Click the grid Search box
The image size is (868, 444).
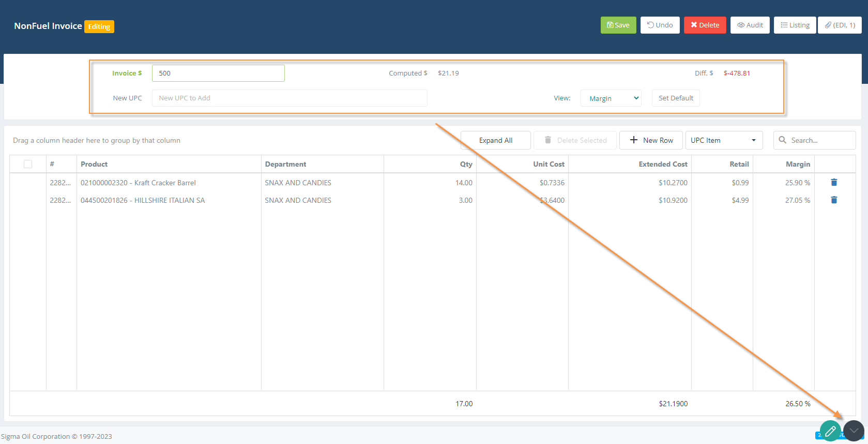point(815,140)
